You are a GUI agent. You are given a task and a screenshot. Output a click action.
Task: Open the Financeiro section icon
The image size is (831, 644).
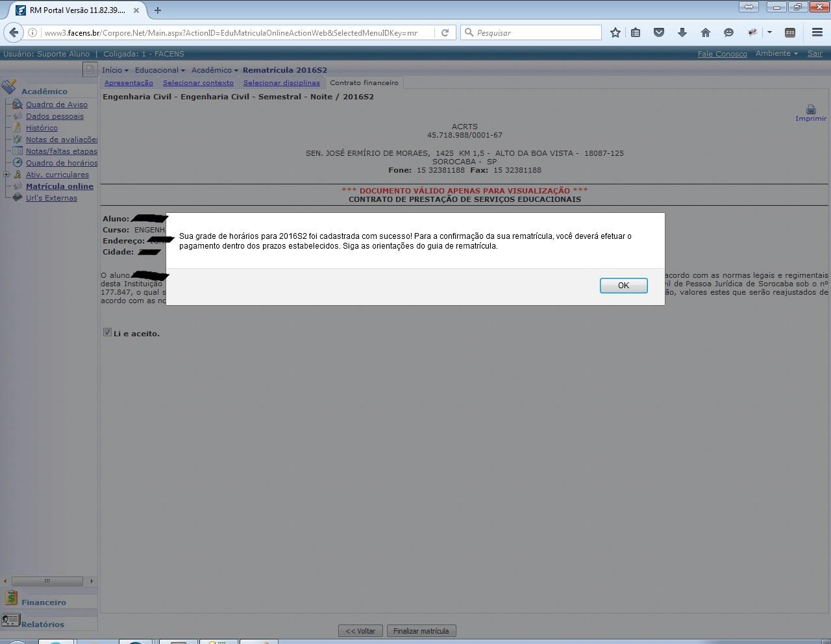(x=11, y=597)
